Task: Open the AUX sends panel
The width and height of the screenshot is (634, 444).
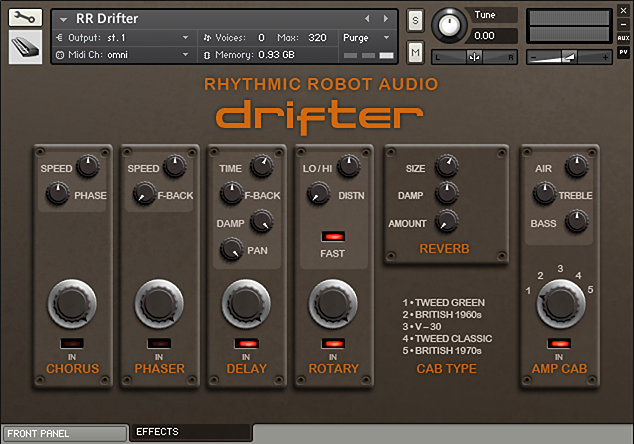Action: [623, 38]
